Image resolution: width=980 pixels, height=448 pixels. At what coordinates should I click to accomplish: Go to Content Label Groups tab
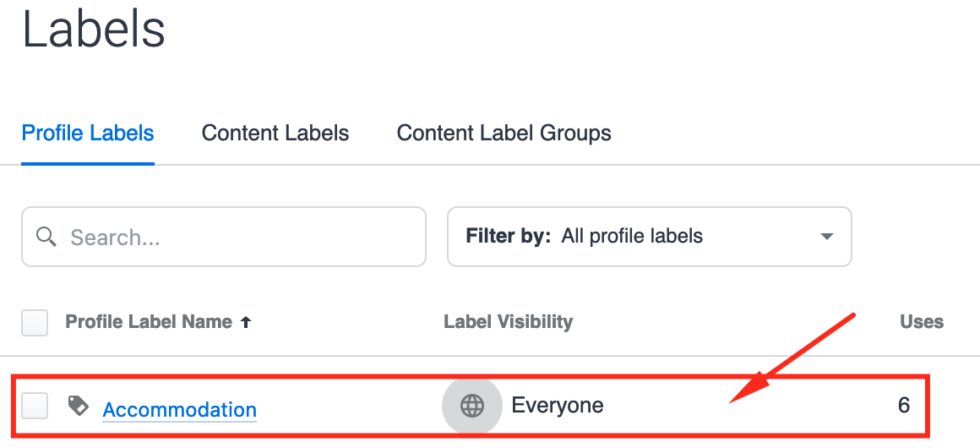(x=504, y=134)
